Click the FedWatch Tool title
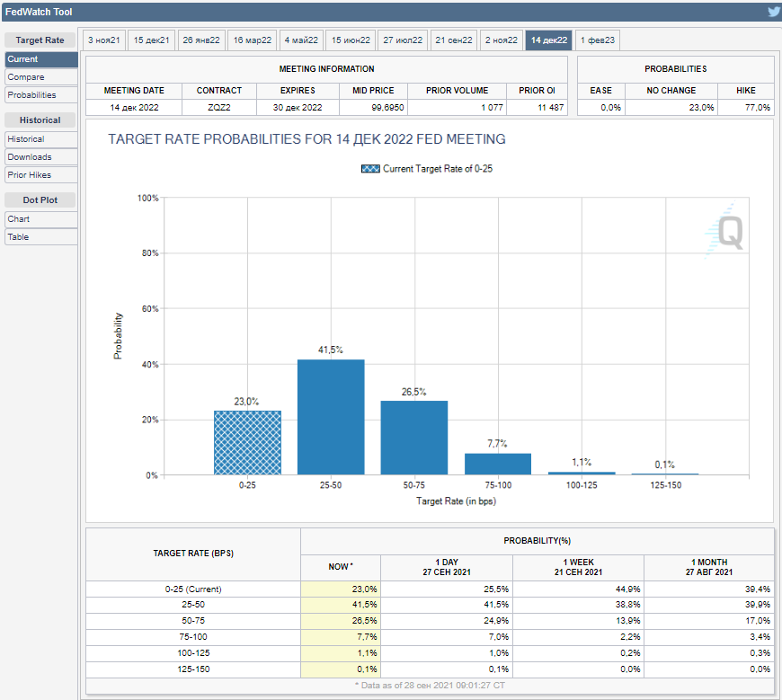 [39, 12]
